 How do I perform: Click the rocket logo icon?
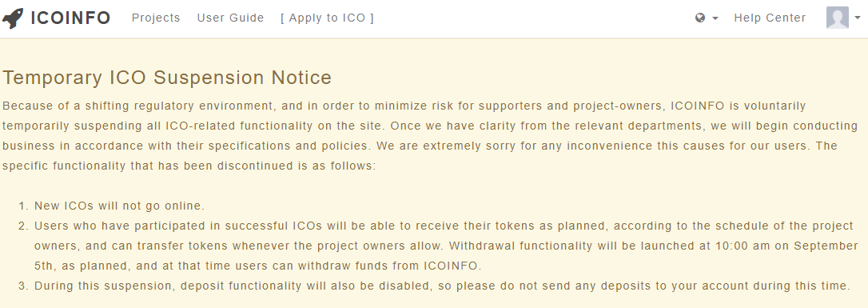[x=14, y=18]
